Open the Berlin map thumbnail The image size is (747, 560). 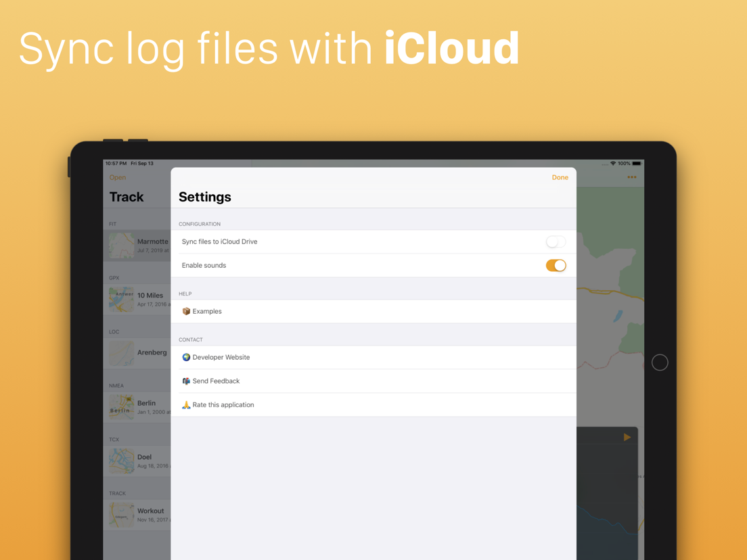pos(122,407)
